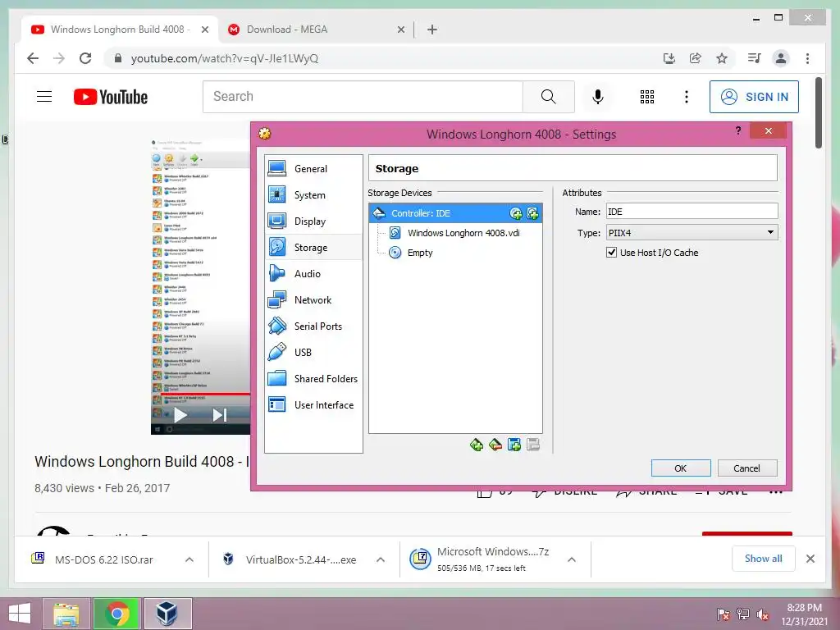
Task: Bookmark this page with the star icon
Action: click(722, 58)
